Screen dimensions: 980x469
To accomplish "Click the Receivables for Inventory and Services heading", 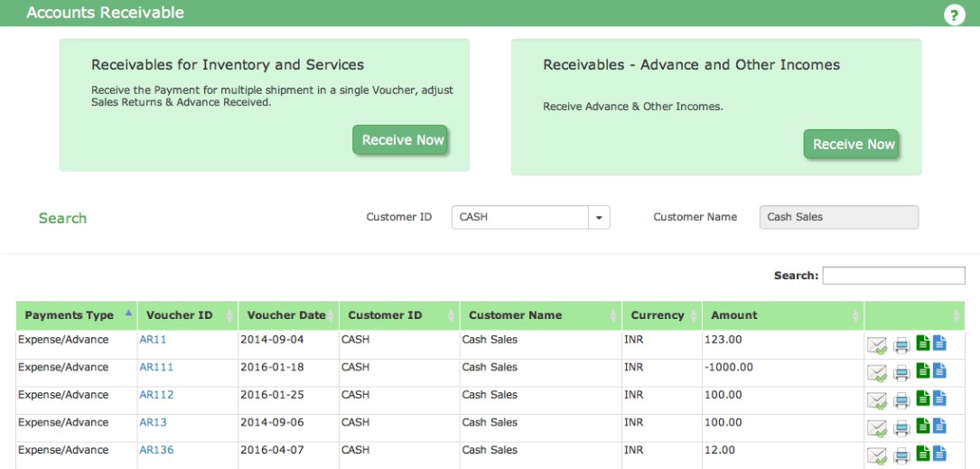I will pos(228,64).
